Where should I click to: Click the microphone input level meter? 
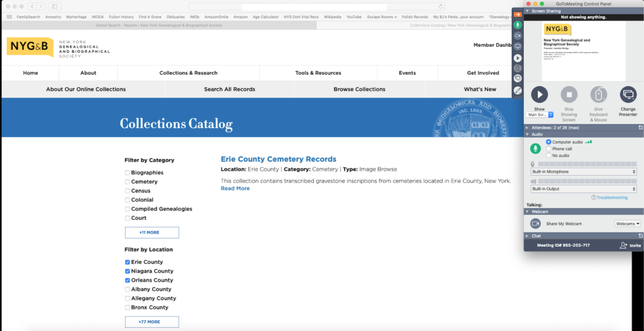click(x=587, y=164)
